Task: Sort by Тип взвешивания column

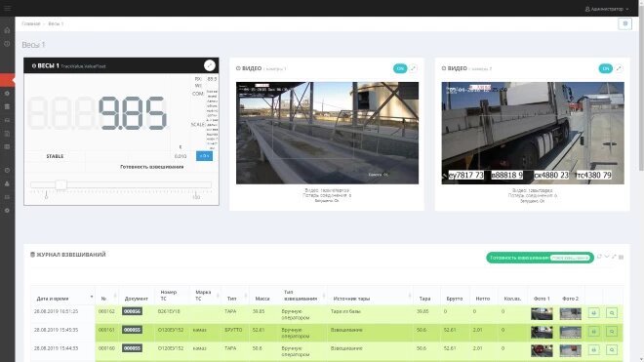Action: click(x=303, y=296)
